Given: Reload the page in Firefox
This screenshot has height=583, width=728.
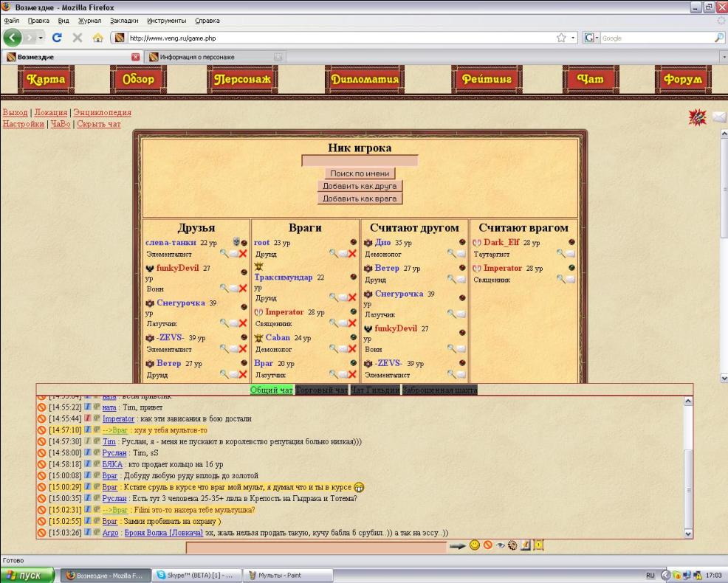Looking at the screenshot, I should tap(57, 38).
